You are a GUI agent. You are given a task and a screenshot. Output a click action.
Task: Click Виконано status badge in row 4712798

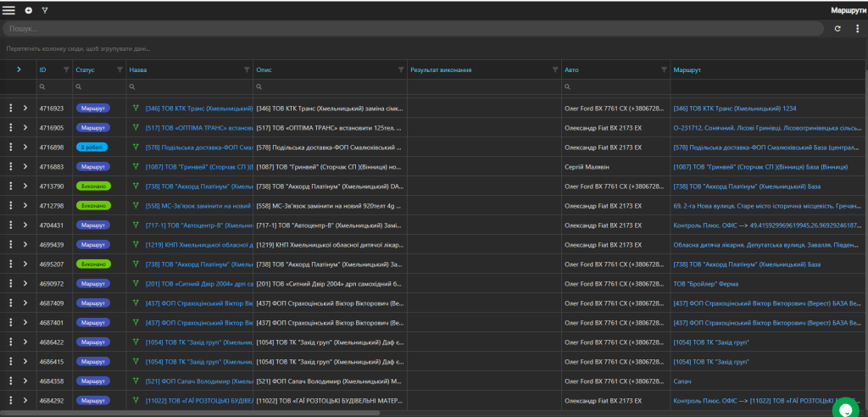(x=93, y=205)
